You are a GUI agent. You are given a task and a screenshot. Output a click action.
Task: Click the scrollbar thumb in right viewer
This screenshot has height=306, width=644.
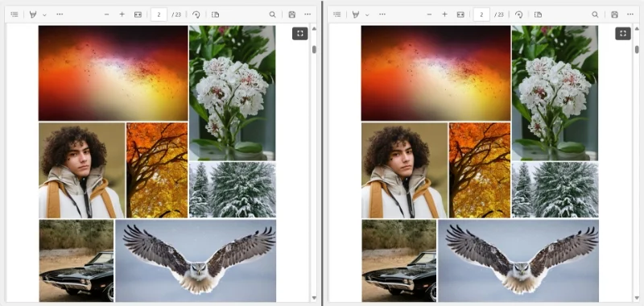pyautogui.click(x=637, y=49)
